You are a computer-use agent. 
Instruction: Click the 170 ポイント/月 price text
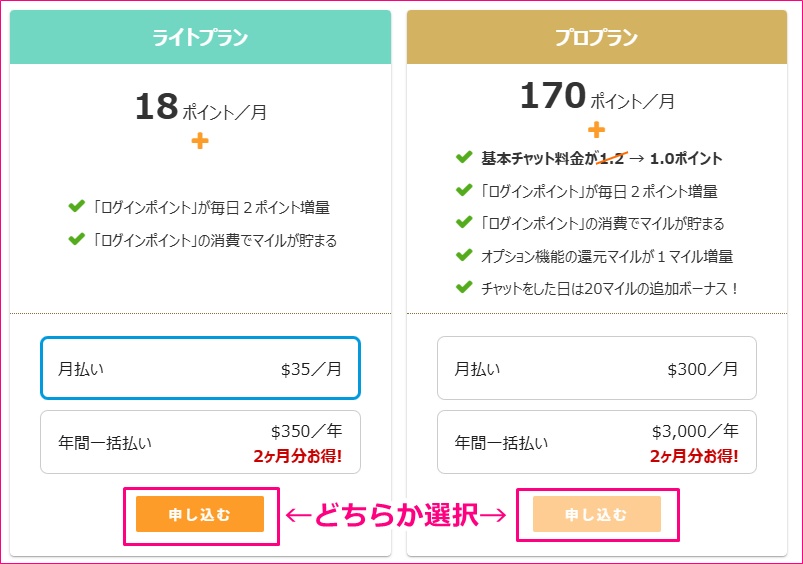597,97
